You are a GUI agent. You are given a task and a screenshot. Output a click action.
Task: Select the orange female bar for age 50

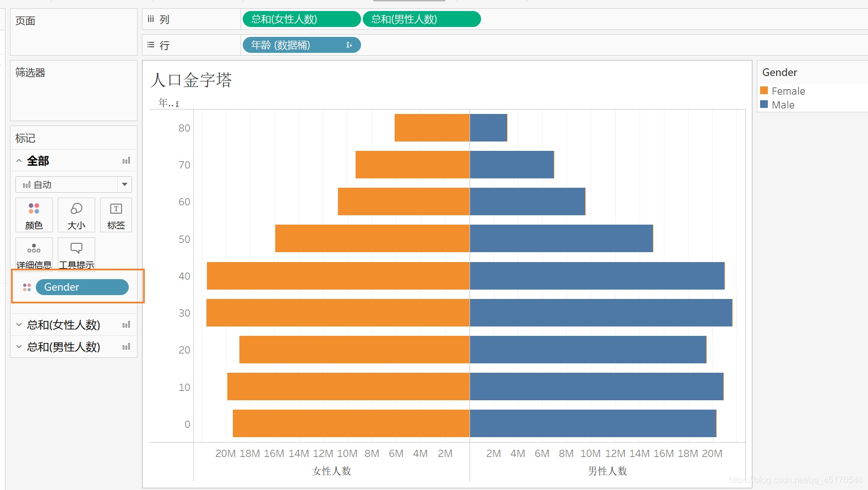tap(373, 238)
